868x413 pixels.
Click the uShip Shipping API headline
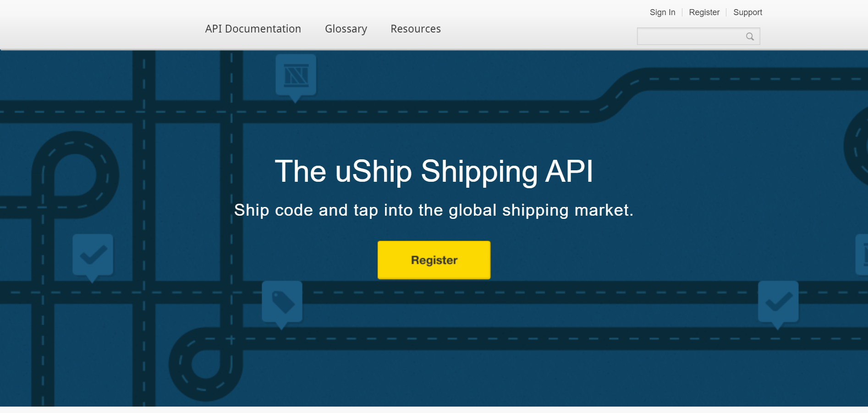434,172
